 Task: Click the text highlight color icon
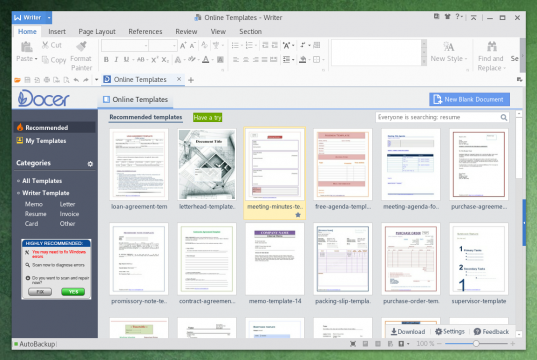[191, 60]
